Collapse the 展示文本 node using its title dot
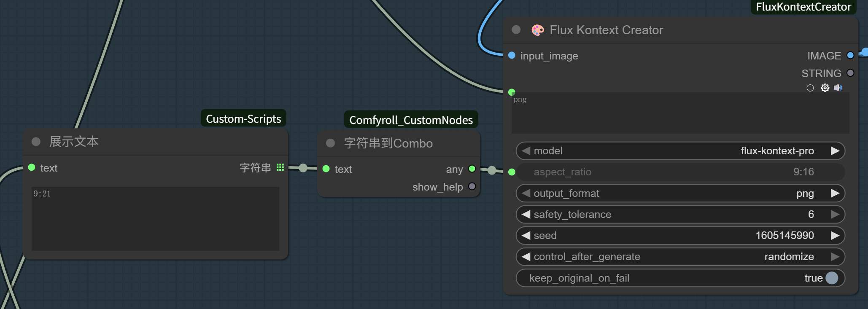This screenshot has height=309, width=868. point(36,142)
